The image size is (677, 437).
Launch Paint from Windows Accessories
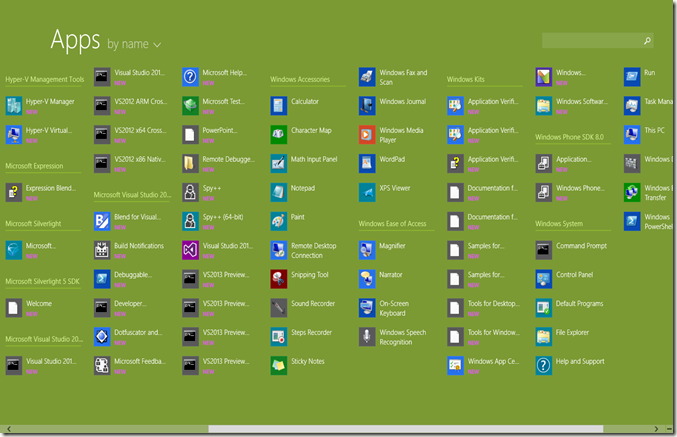[278, 220]
